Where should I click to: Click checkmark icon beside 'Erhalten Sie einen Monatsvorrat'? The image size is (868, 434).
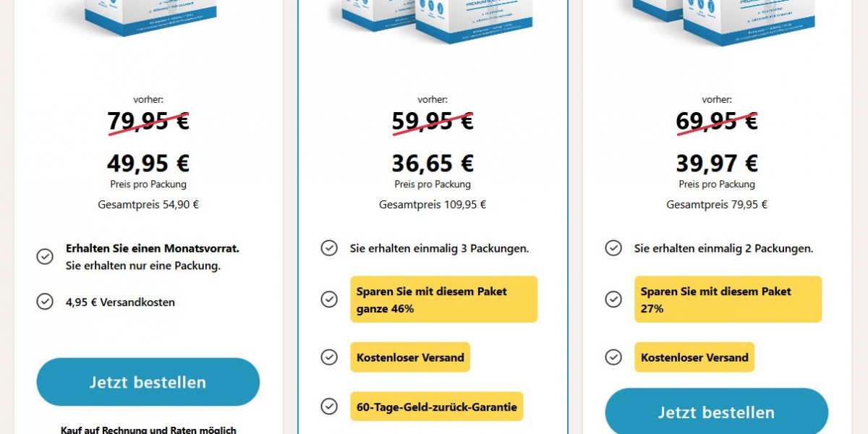click(45, 256)
